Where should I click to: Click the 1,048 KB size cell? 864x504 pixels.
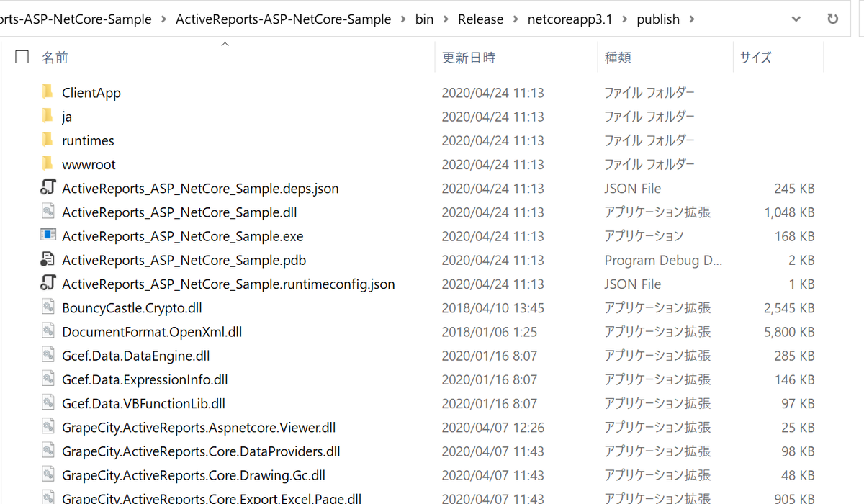coord(789,212)
